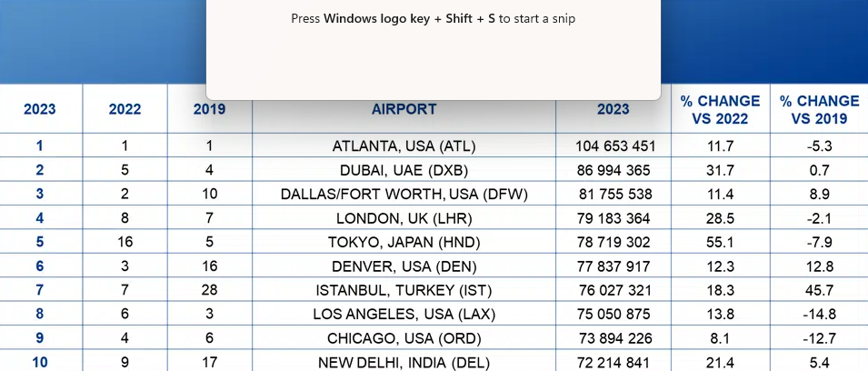Click Istanbul's 45.7 percent change value
Viewport: 868px width, 371px height.
tap(819, 290)
